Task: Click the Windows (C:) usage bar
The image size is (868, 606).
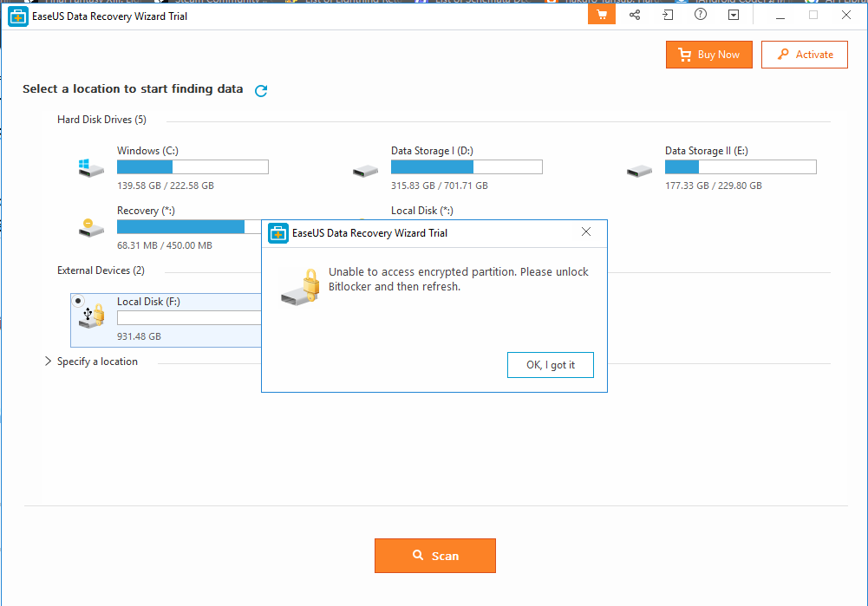Action: click(x=193, y=166)
